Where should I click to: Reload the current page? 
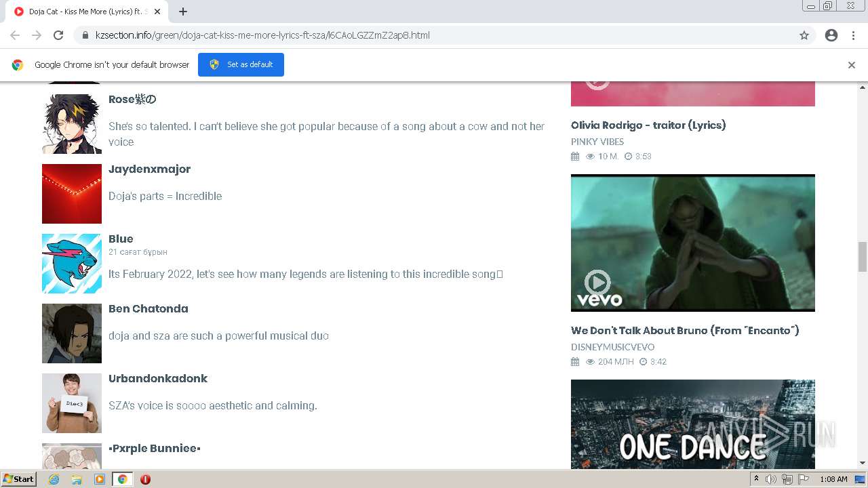click(x=58, y=35)
